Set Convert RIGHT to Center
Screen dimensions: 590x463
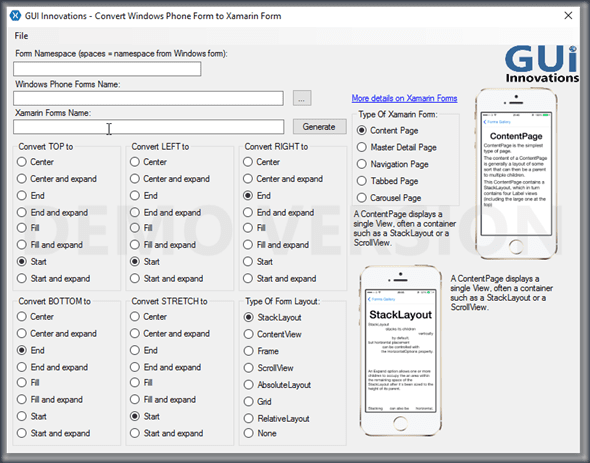[x=262, y=162]
